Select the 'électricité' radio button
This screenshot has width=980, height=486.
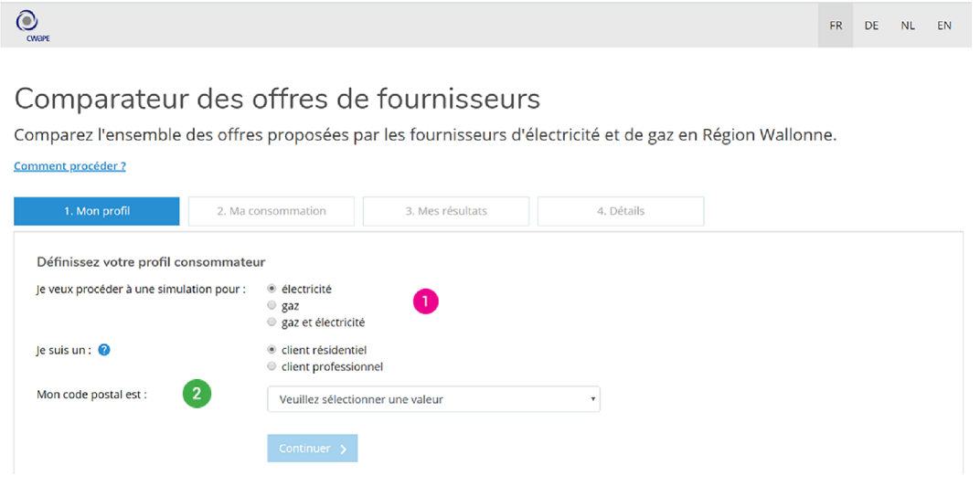272,290
